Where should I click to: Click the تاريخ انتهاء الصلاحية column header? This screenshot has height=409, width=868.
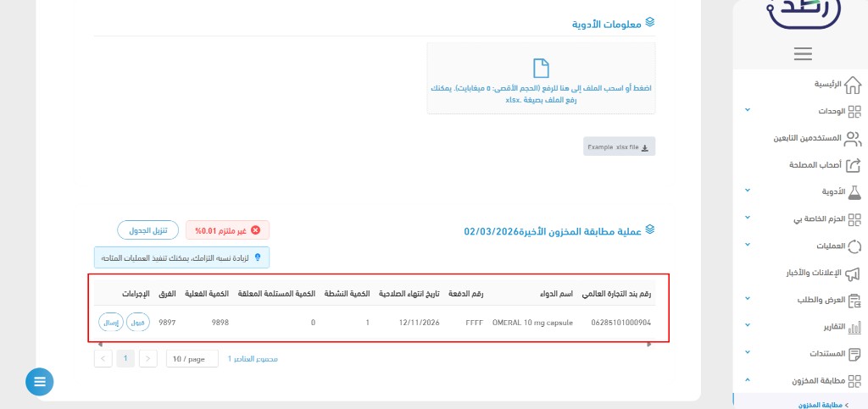point(409,294)
